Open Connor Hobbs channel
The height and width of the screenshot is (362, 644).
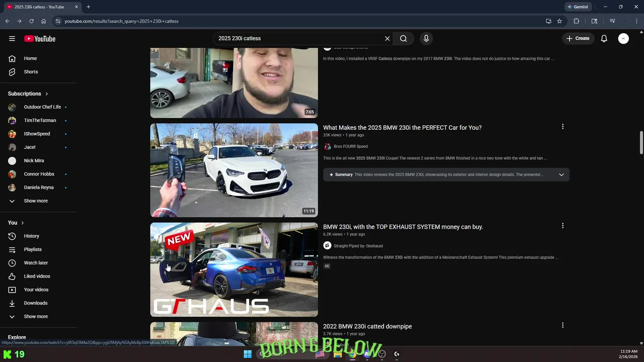(x=38, y=174)
